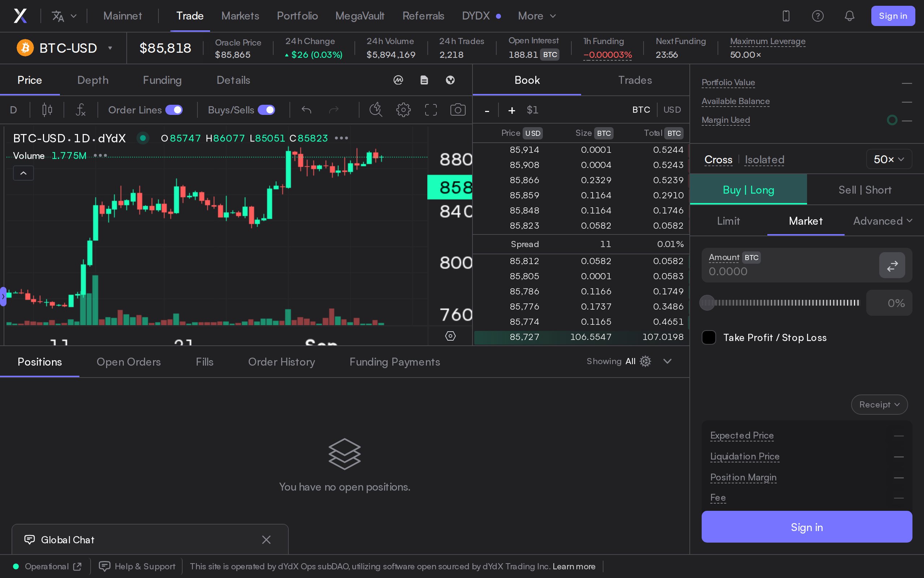Click the 0% percentage field
Screen dimensions: 924x578
click(889, 303)
